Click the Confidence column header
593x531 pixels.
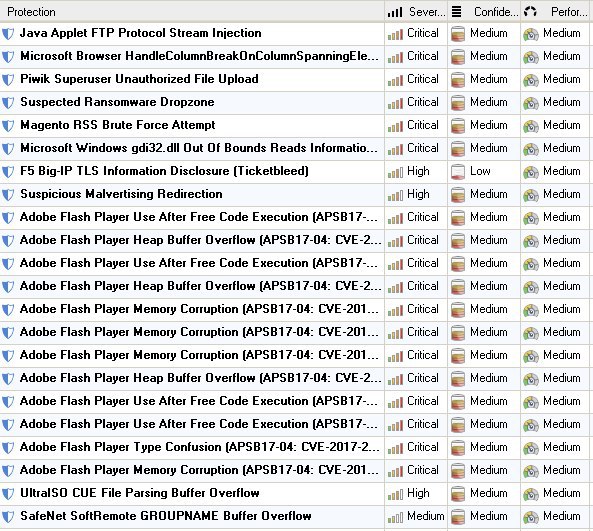[x=484, y=12]
